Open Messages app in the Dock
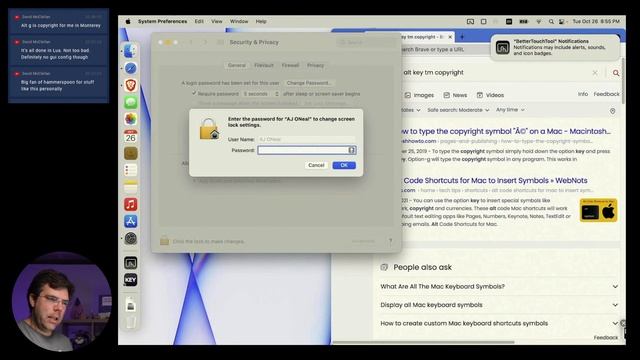Viewport: 640px width, 360px height. click(131, 102)
